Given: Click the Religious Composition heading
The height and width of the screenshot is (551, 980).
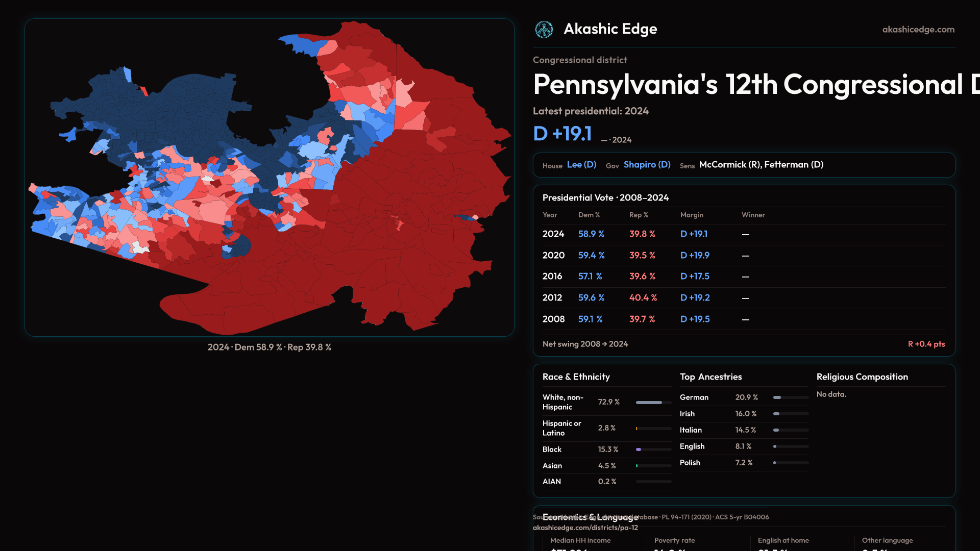Looking at the screenshot, I should (862, 377).
